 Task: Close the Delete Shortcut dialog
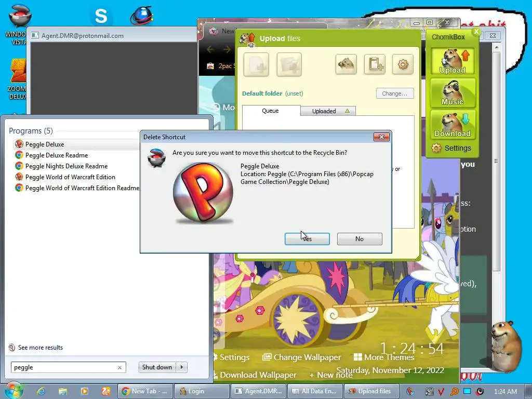click(x=381, y=137)
